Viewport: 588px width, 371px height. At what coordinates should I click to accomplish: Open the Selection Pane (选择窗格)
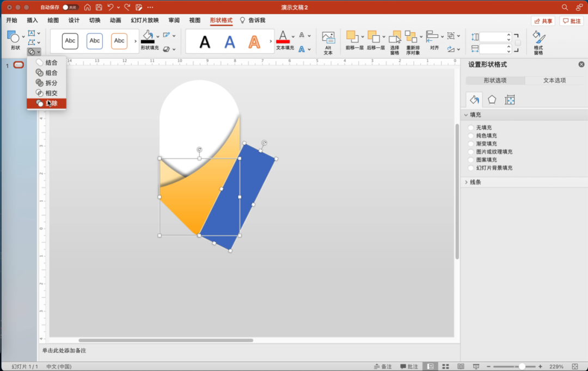pyautogui.click(x=395, y=43)
